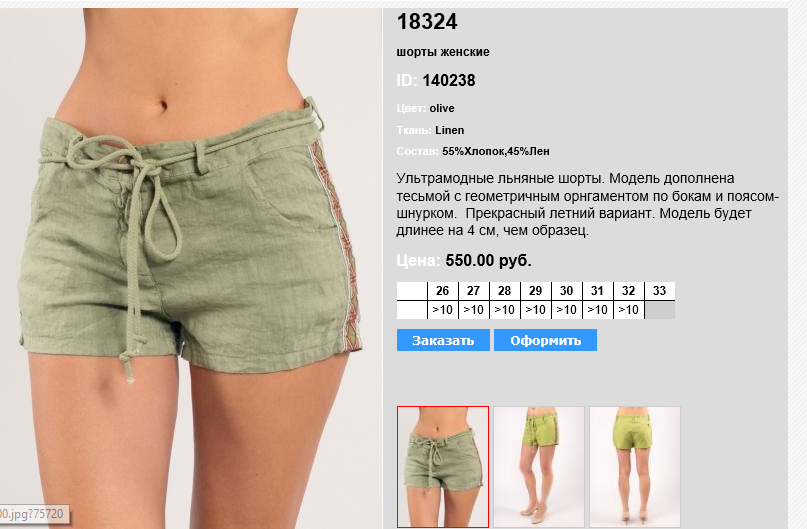Image resolution: width=807 pixels, height=529 pixels.
Task: Click the 550.00 руб. price text
Action: (x=488, y=260)
